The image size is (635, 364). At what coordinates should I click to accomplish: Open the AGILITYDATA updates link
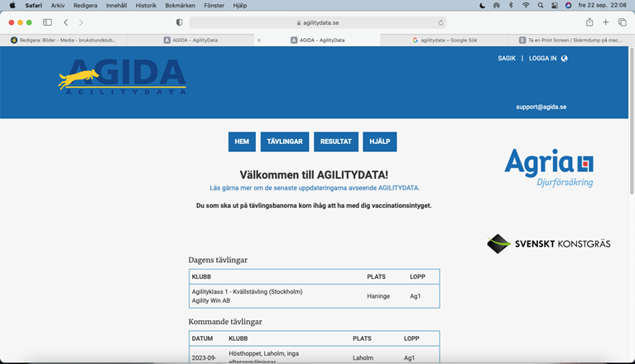[315, 189]
